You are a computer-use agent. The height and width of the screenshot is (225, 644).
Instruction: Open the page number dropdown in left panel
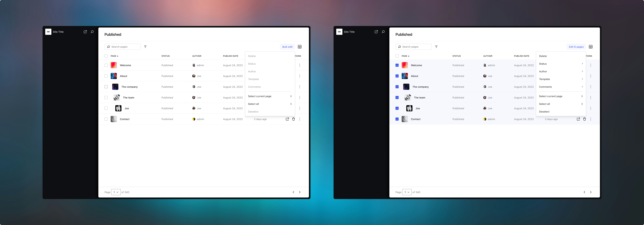point(116,192)
